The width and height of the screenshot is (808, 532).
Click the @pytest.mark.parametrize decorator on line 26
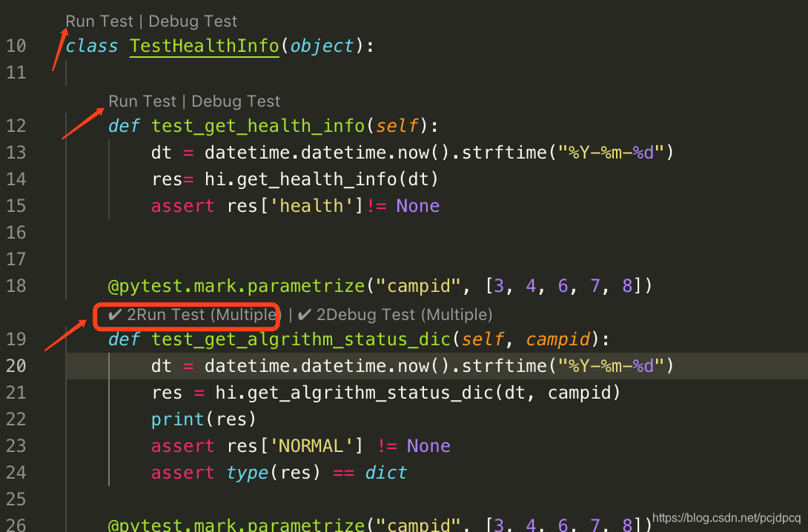point(236,525)
